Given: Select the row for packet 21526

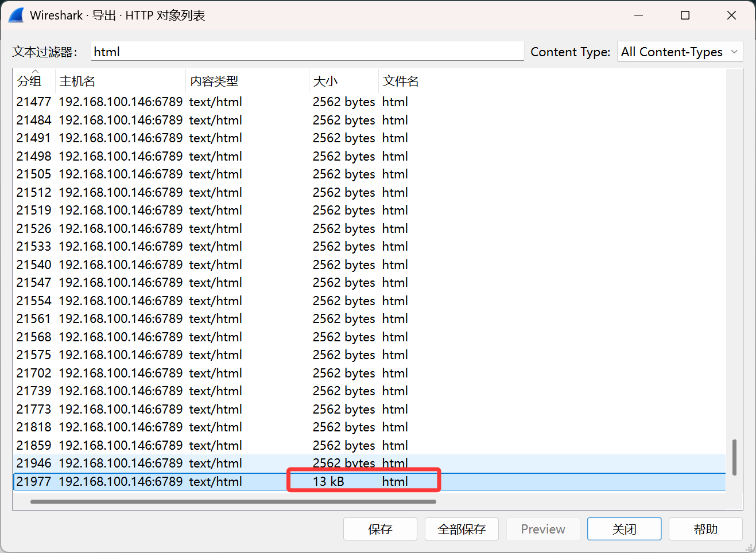Looking at the screenshot, I should 369,228.
